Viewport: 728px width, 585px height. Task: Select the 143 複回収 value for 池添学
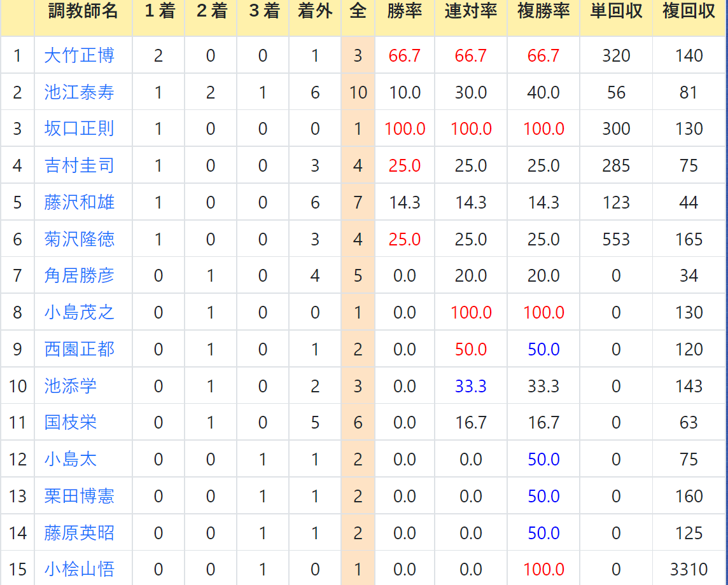point(689,386)
